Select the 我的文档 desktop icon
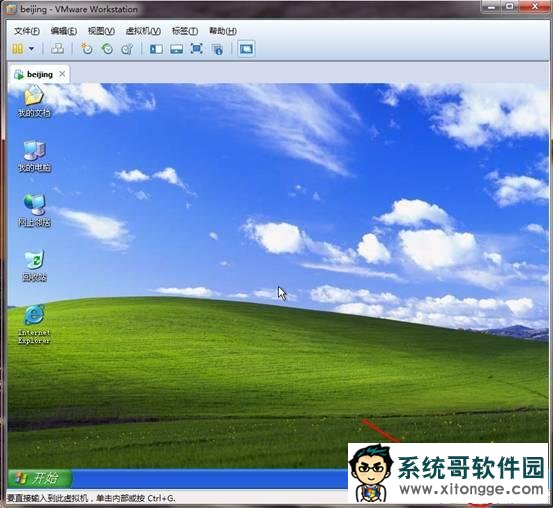553x508 pixels. pos(34,101)
